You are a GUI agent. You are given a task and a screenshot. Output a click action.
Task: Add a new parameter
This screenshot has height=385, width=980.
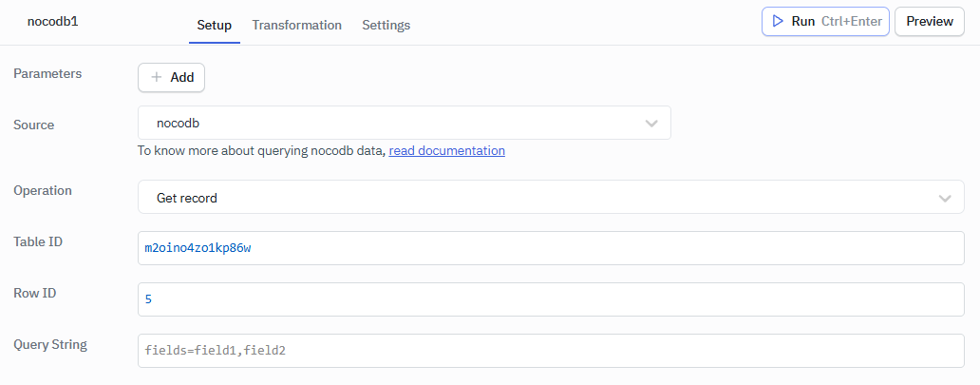(171, 78)
